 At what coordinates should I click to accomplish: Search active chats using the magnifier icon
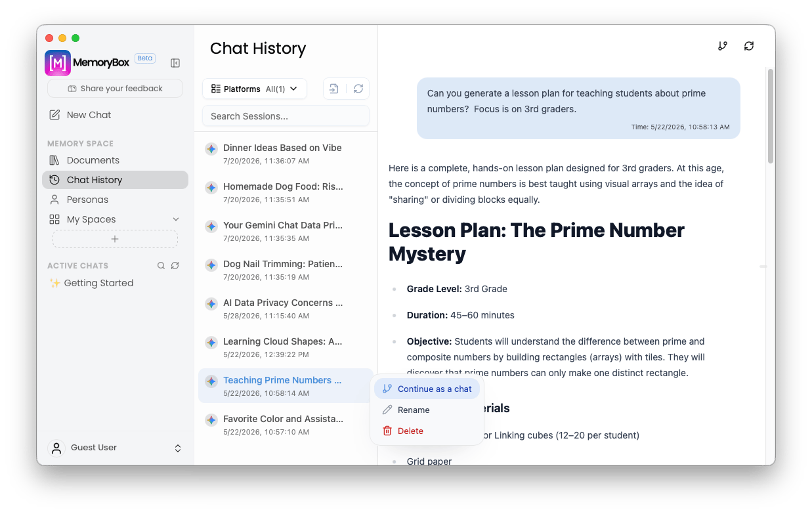(161, 266)
